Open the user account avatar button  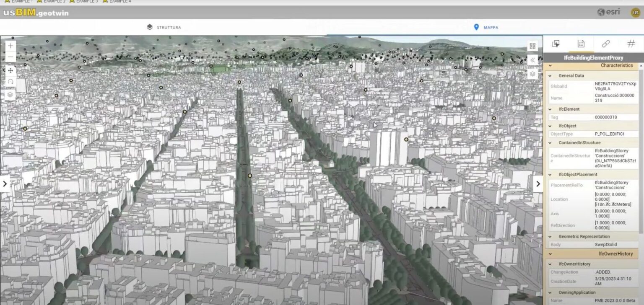(x=635, y=13)
